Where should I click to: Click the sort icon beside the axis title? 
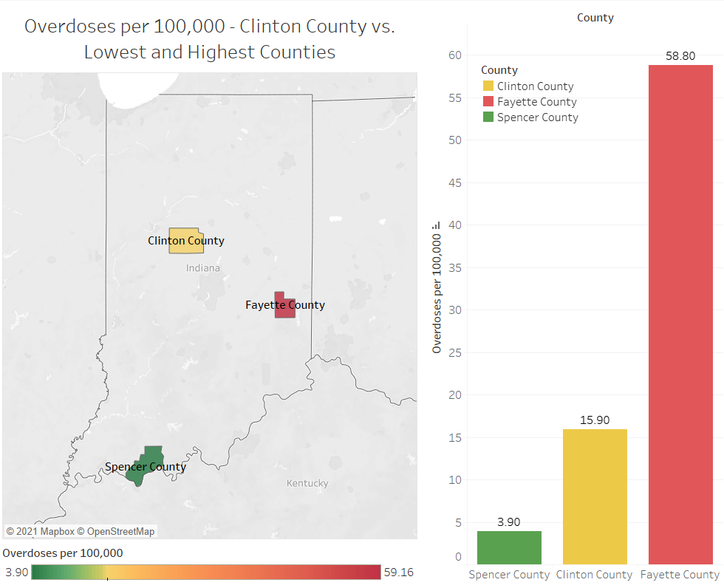tap(437, 225)
